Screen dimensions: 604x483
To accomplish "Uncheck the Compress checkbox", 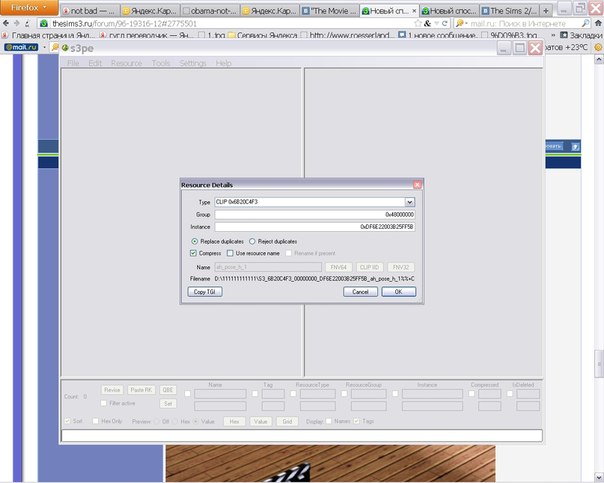I will [194, 254].
